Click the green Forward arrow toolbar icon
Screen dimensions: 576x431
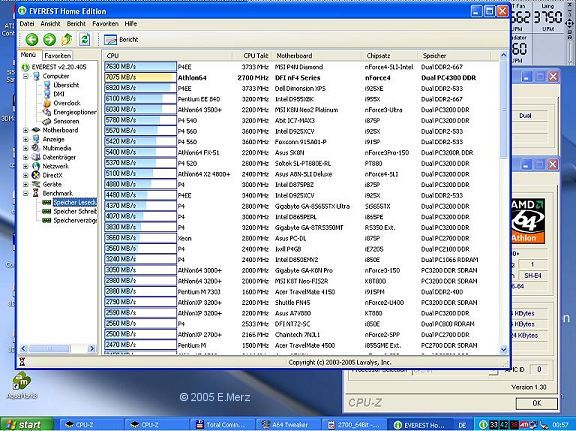(50, 39)
